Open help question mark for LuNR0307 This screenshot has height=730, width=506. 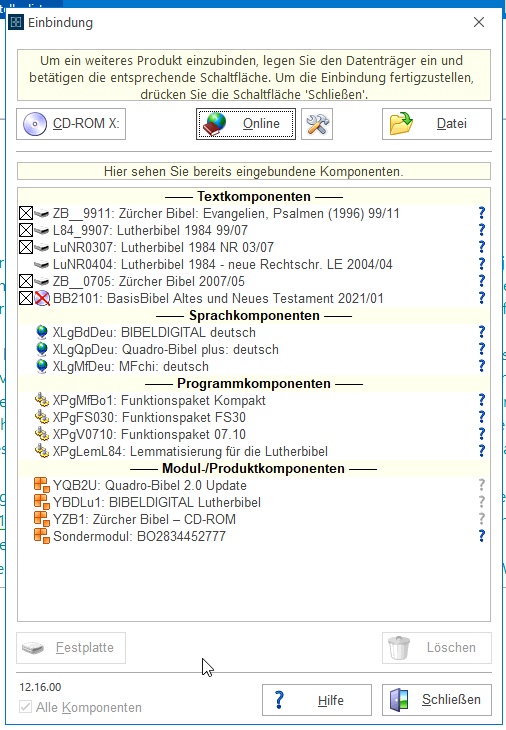click(x=482, y=247)
